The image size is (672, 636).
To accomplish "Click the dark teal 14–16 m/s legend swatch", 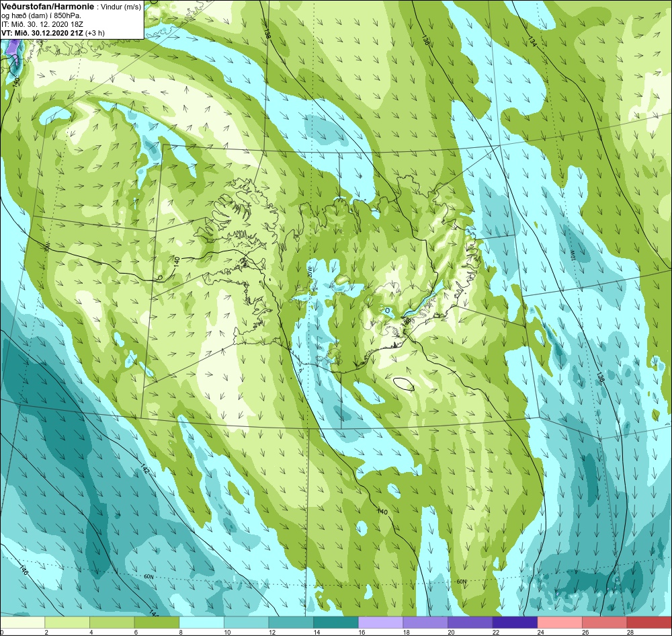I will pyautogui.click(x=335, y=623).
